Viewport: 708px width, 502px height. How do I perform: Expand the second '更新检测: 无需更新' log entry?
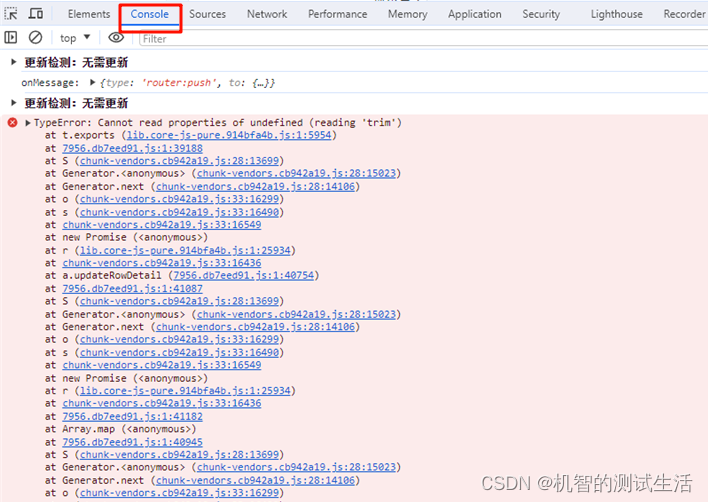[x=14, y=103]
